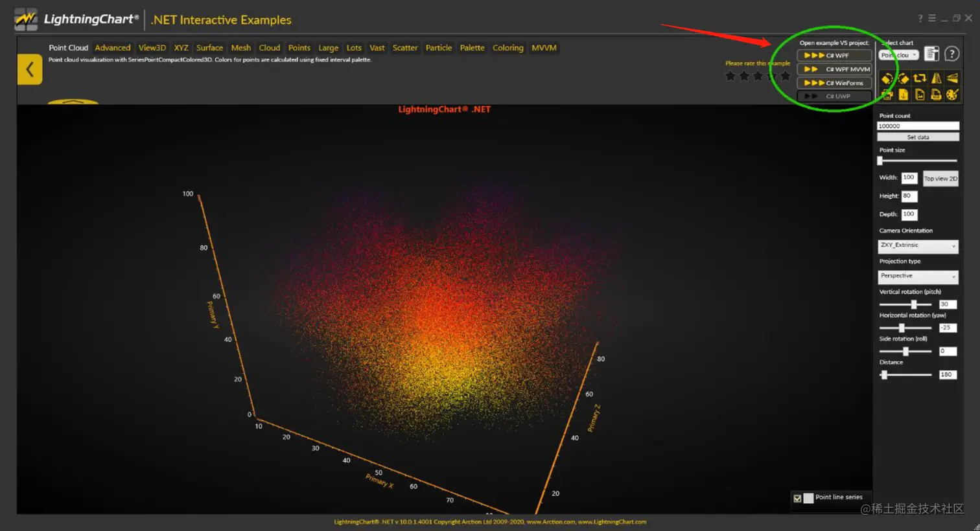Viewport: 980px width, 531px height.
Task: Switch to the Advanced tab
Action: click(113, 48)
